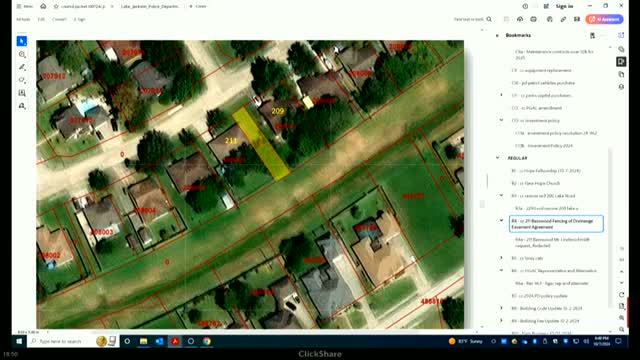
Task: Click the Create new tab button
Action: [x=198, y=7]
